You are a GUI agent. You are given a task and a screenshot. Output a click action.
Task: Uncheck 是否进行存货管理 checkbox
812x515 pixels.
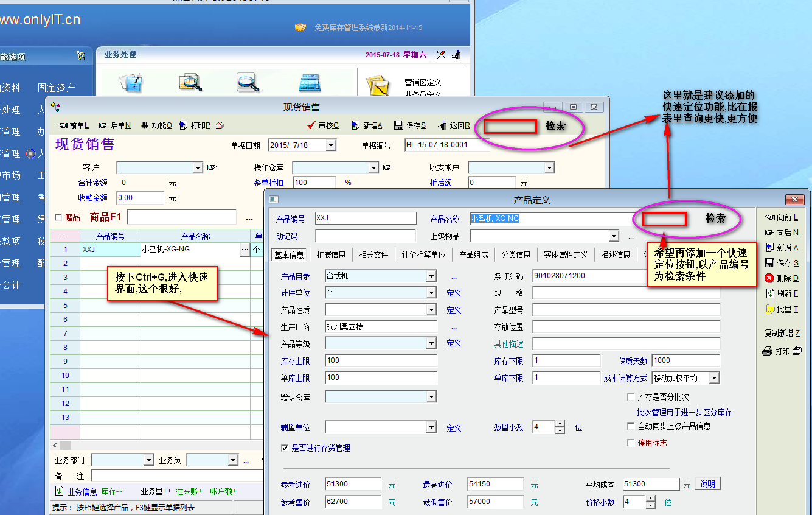pyautogui.click(x=285, y=448)
